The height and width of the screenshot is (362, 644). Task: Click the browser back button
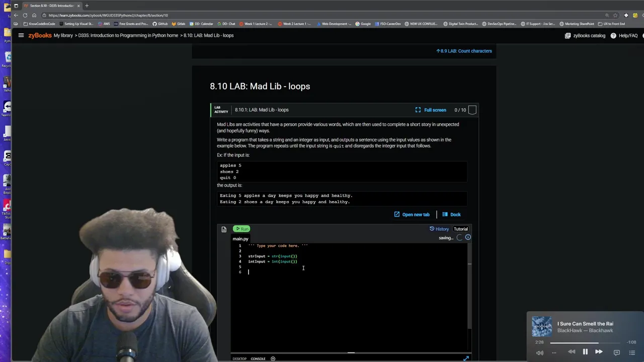[16, 15]
